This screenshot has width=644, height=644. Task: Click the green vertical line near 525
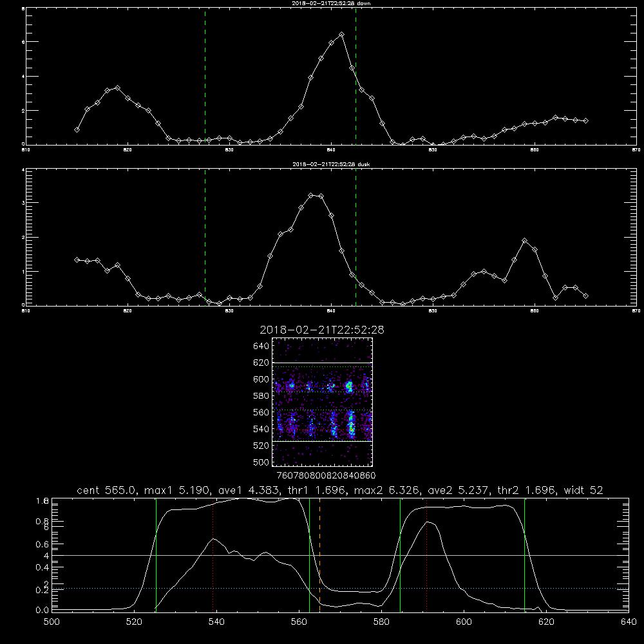coord(156,555)
